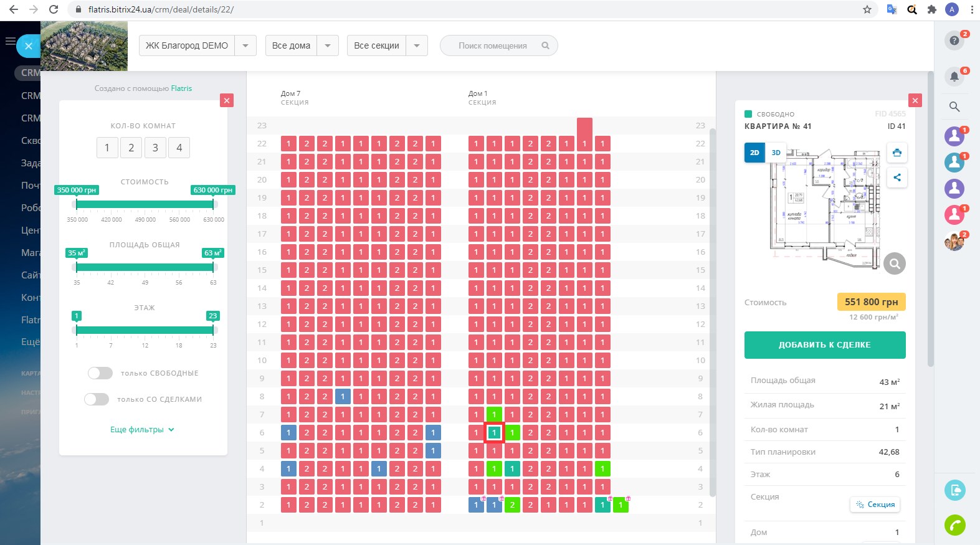The width and height of the screenshot is (980, 545).
Task: Switch floor plan to 3D tab
Action: coord(776,153)
